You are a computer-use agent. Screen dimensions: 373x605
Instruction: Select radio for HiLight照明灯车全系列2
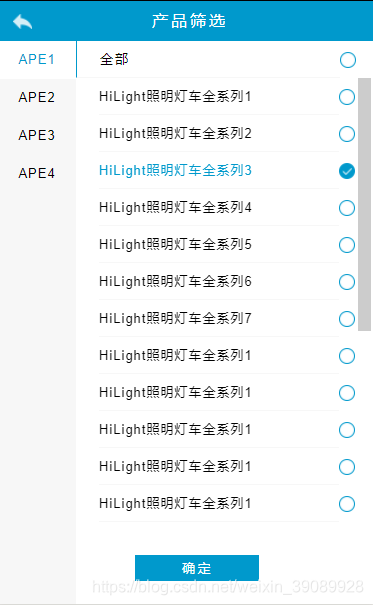click(x=347, y=134)
